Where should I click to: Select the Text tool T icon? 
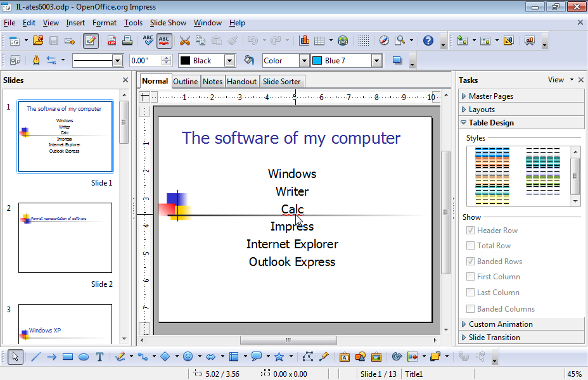[x=99, y=357]
